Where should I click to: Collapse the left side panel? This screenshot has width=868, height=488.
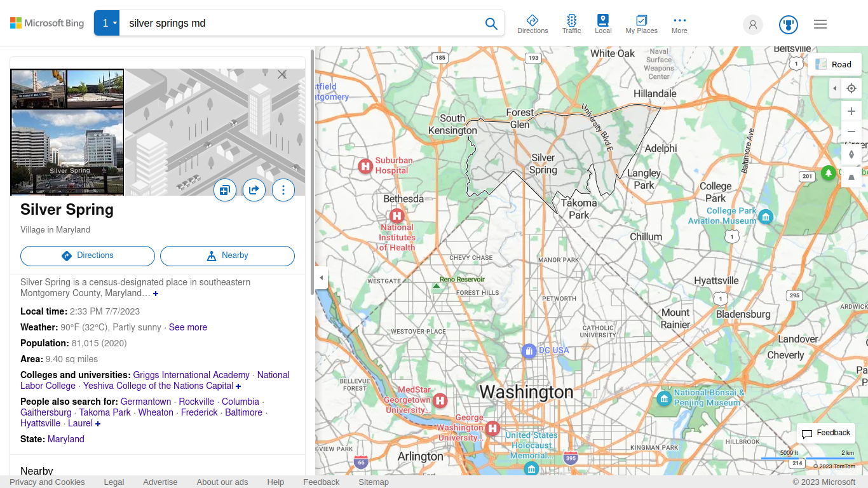(322, 278)
